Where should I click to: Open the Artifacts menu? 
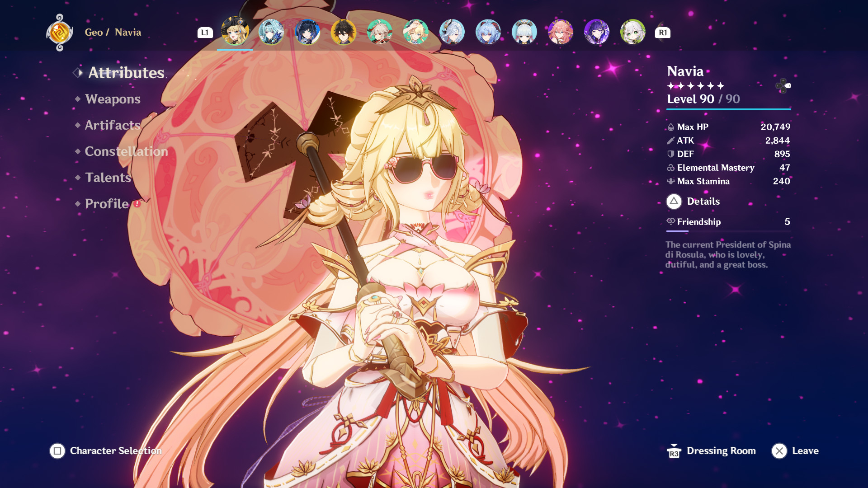click(x=113, y=125)
